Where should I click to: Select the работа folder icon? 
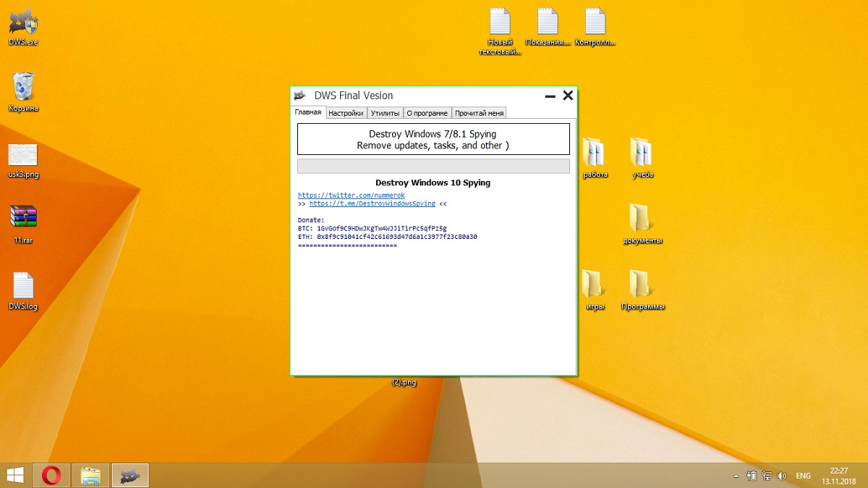click(595, 157)
